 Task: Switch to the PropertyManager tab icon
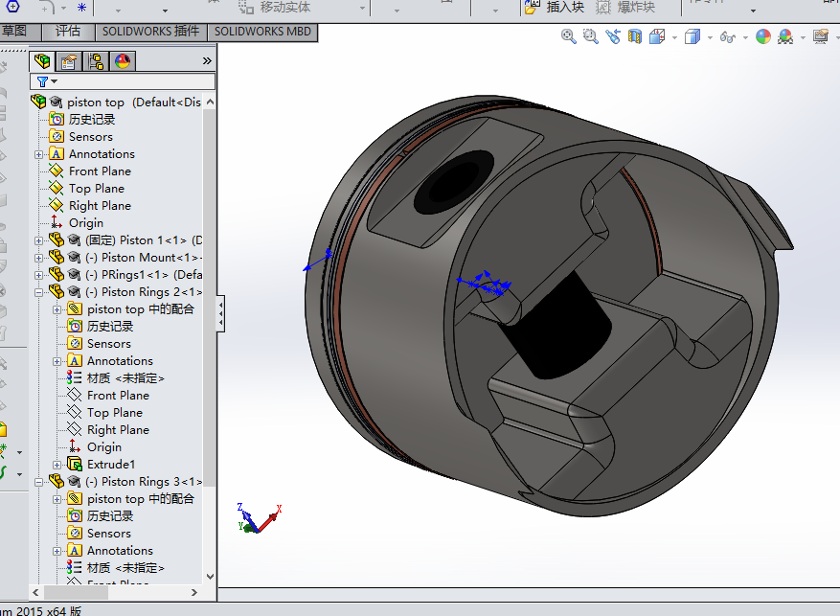69,61
